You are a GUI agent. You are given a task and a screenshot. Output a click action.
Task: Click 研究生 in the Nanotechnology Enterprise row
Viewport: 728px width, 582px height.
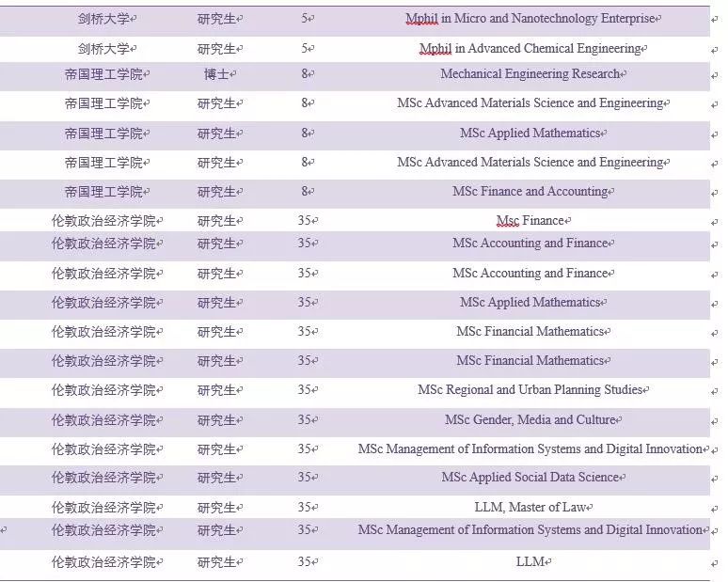(217, 19)
